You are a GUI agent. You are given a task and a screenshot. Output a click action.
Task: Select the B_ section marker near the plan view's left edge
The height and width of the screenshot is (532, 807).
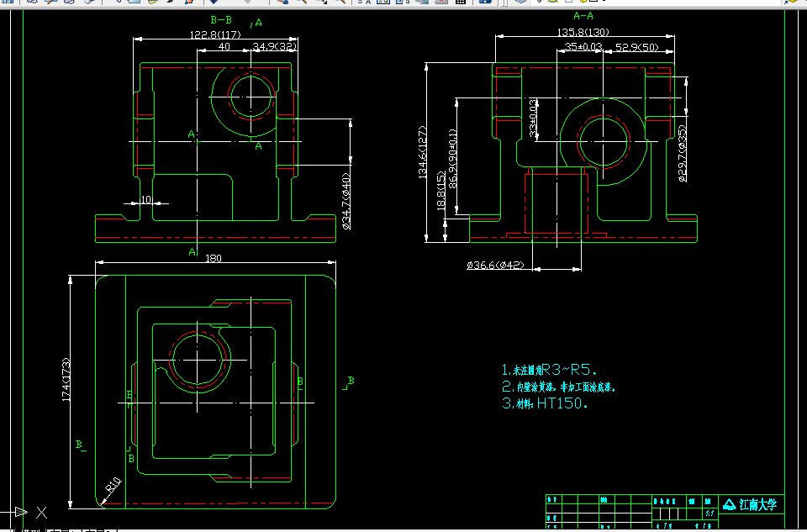81,445
